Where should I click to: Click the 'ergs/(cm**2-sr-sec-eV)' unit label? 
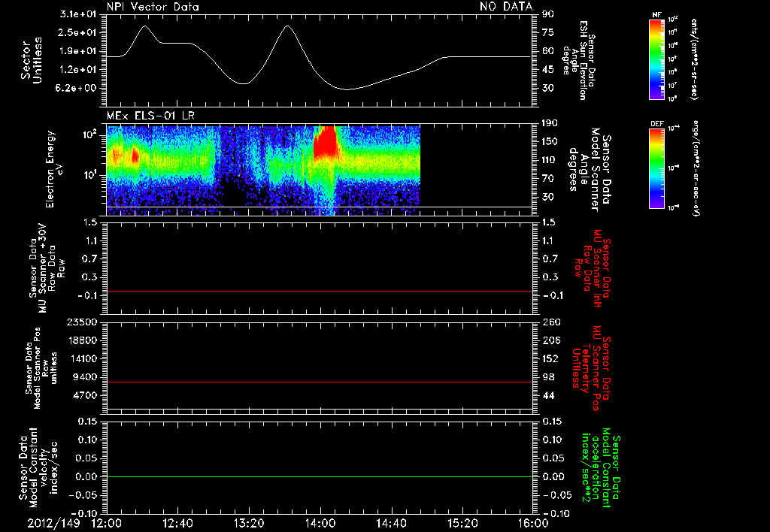(697, 168)
